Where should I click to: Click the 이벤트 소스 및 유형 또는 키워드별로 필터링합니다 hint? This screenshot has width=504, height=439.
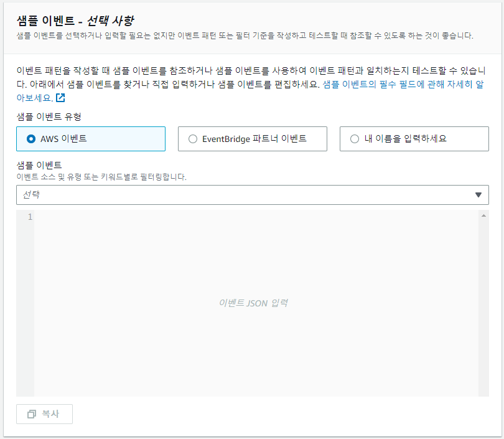coord(101,177)
